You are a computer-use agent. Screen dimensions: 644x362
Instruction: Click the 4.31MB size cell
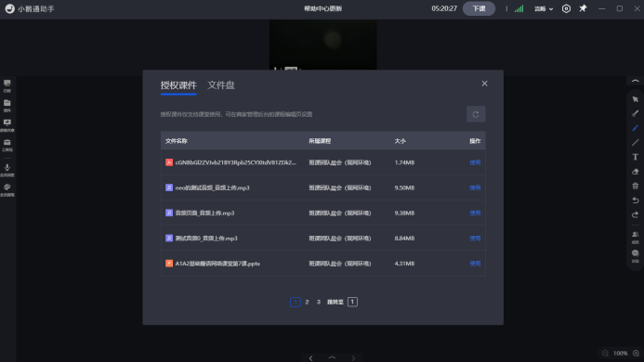pyautogui.click(x=404, y=264)
